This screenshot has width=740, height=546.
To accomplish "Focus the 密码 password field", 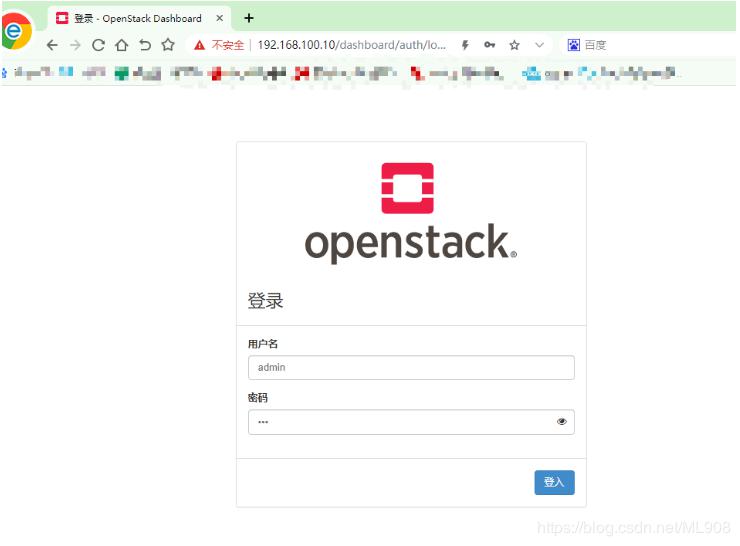I will (400, 422).
